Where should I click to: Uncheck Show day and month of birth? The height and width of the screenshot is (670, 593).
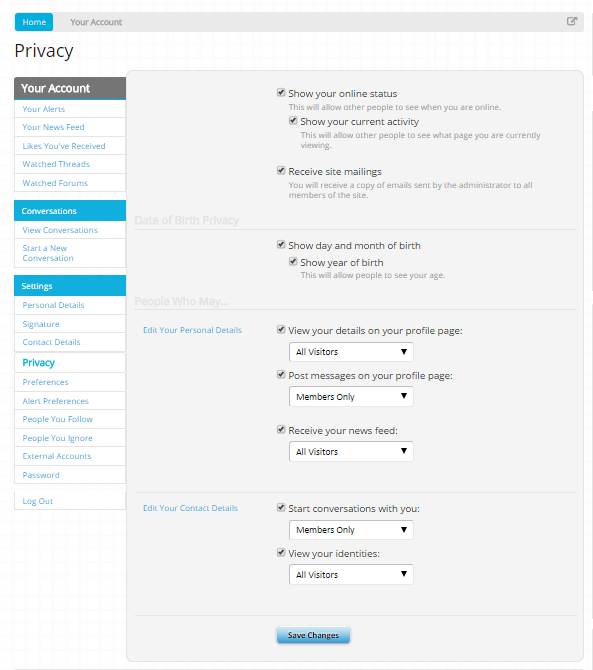pyautogui.click(x=281, y=244)
